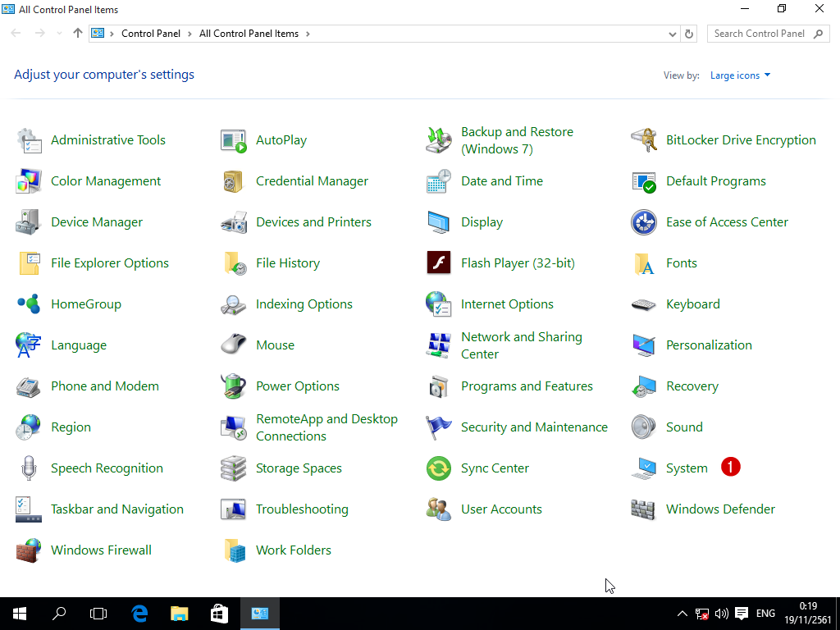
Task: Open the Network and Sharing Center icon
Action: coord(439,345)
